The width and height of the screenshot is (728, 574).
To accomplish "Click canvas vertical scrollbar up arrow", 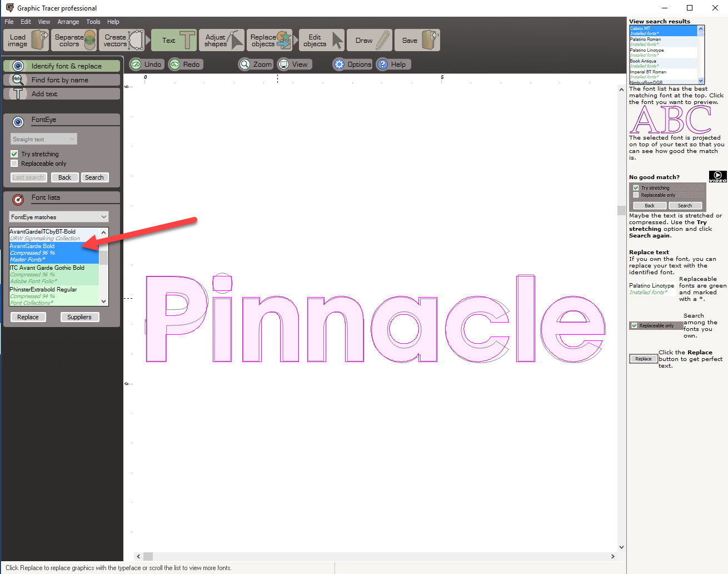I will (621, 89).
